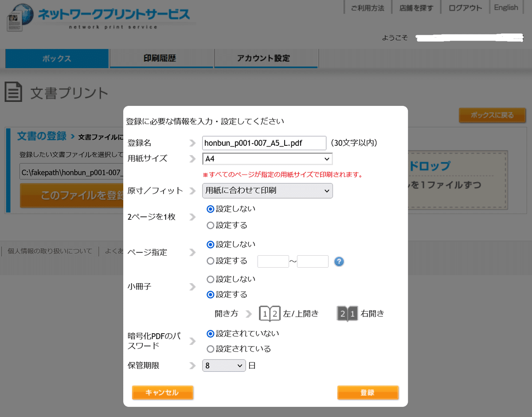Click the 登録名 text field
532x417 pixels.
(264, 143)
